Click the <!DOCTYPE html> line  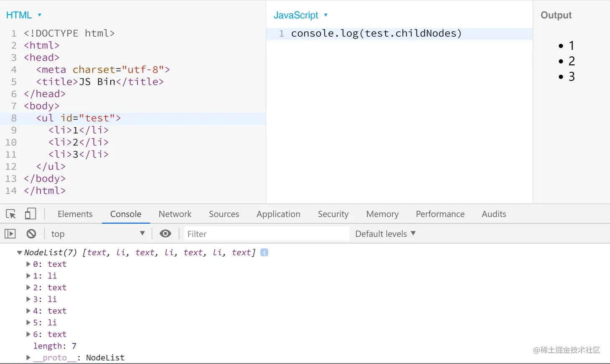point(69,33)
